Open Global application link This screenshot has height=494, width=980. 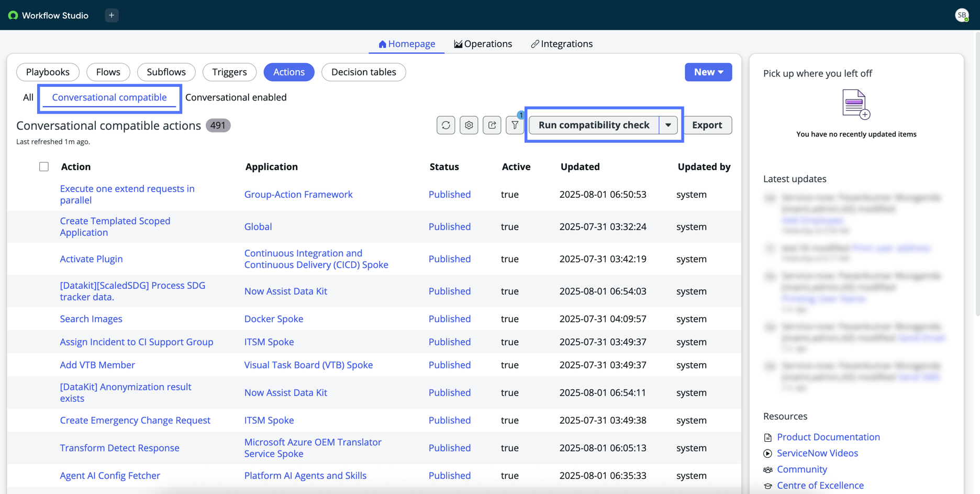(258, 227)
